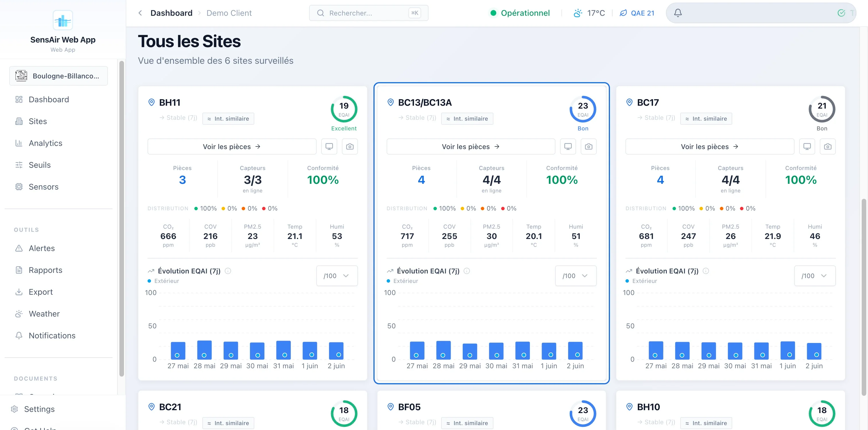Image resolution: width=868 pixels, height=430 pixels.
Task: Click Voir les pièces for BC13/BC13A
Action: 471,146
